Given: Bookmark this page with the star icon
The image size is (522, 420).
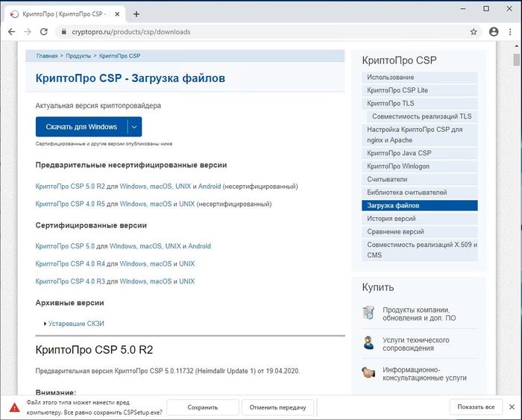Looking at the screenshot, I should (474, 31).
